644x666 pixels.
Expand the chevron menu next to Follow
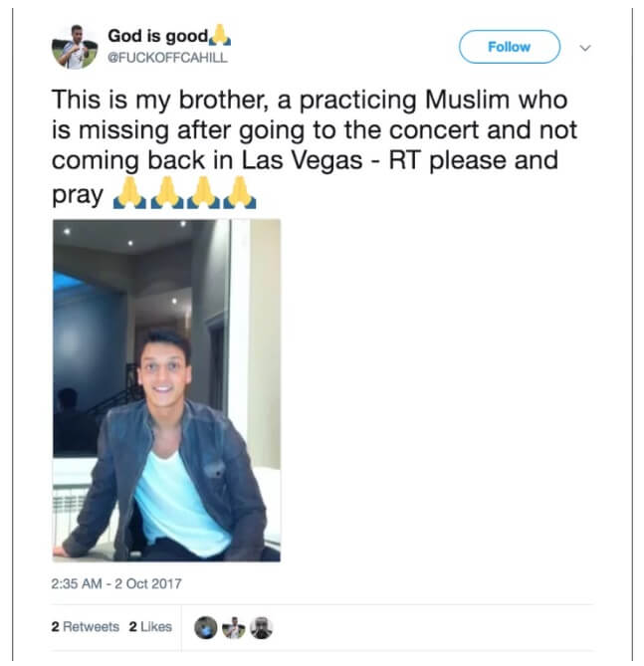(x=584, y=48)
